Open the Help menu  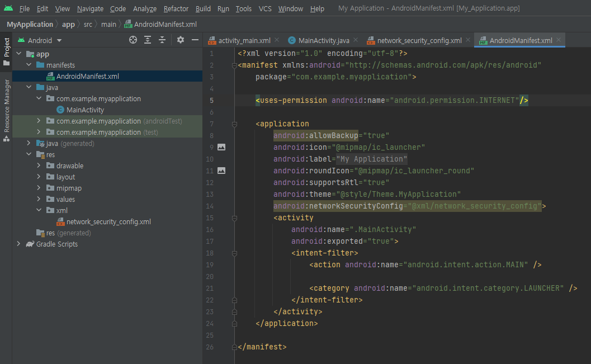[317, 8]
